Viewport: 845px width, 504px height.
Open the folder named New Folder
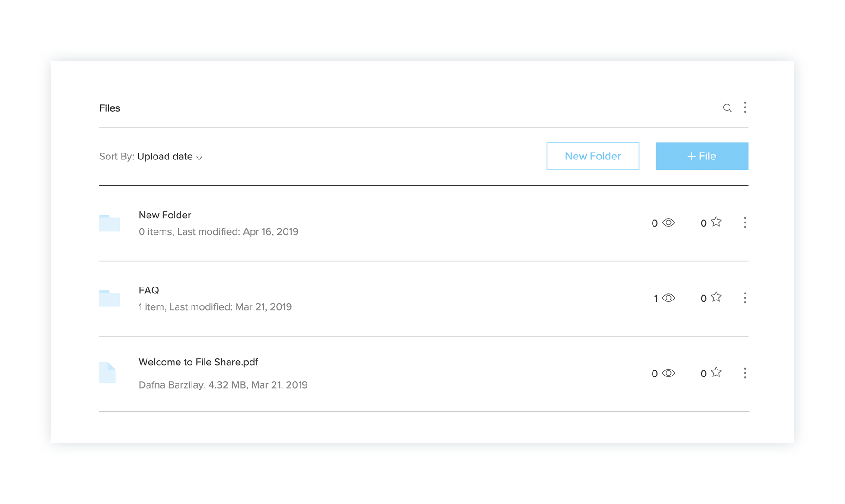click(165, 215)
